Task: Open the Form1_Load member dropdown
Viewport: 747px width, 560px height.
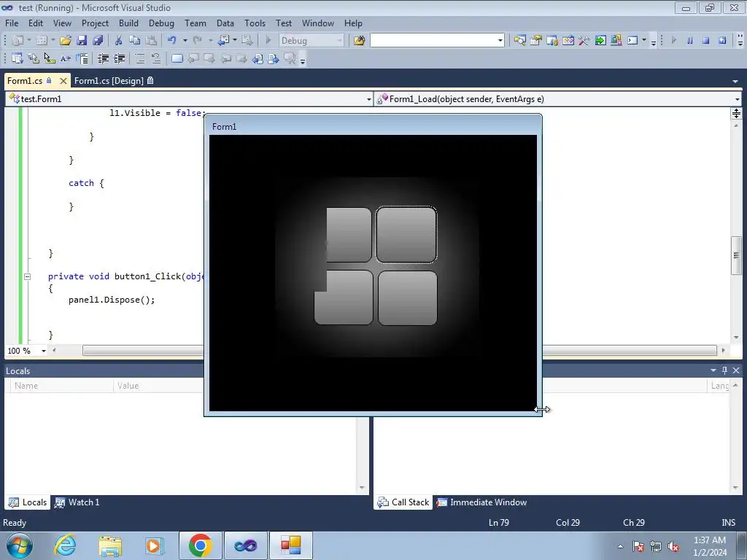Action: [737, 99]
